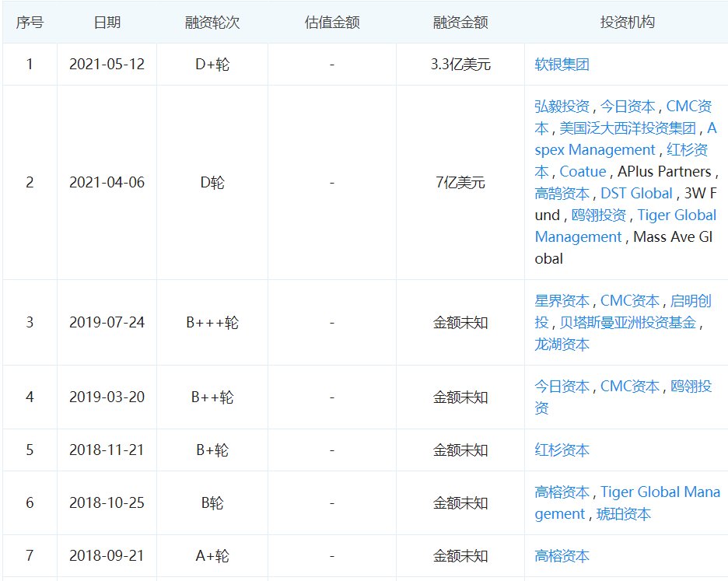Screen dimensions: 728x581
Task: Click the A+轮 round cell
Action: pyautogui.click(x=212, y=556)
